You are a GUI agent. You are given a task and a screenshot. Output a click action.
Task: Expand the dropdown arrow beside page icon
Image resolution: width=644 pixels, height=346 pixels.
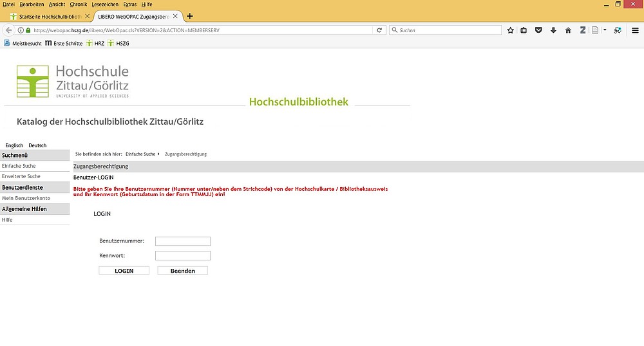605,30
